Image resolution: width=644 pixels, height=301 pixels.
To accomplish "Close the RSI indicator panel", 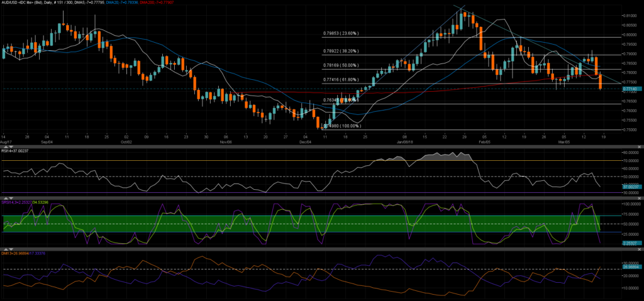I will pyautogui.click(x=639, y=146).
